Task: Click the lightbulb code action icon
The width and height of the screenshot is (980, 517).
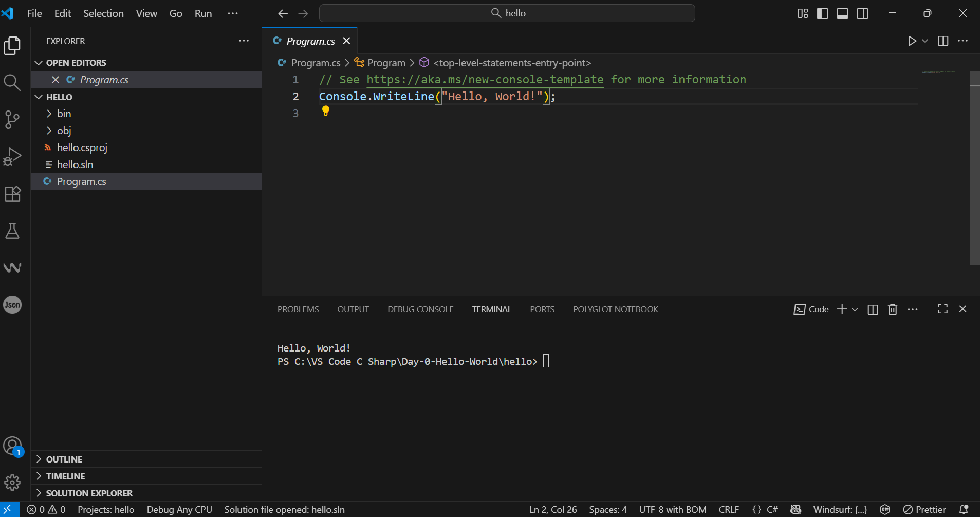Action: [325, 110]
